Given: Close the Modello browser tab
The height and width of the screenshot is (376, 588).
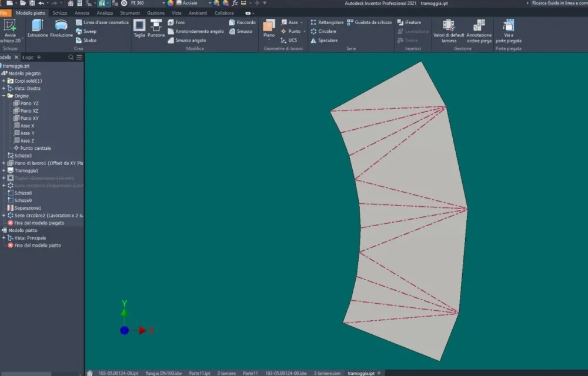Looking at the screenshot, I should click(x=16, y=58).
